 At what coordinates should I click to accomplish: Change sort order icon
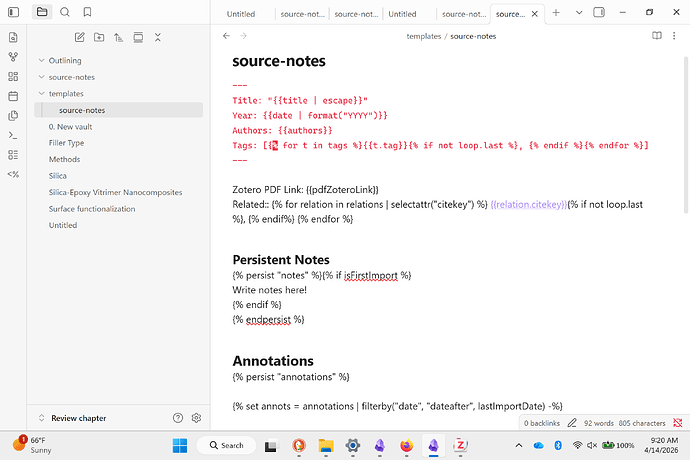coord(118,37)
